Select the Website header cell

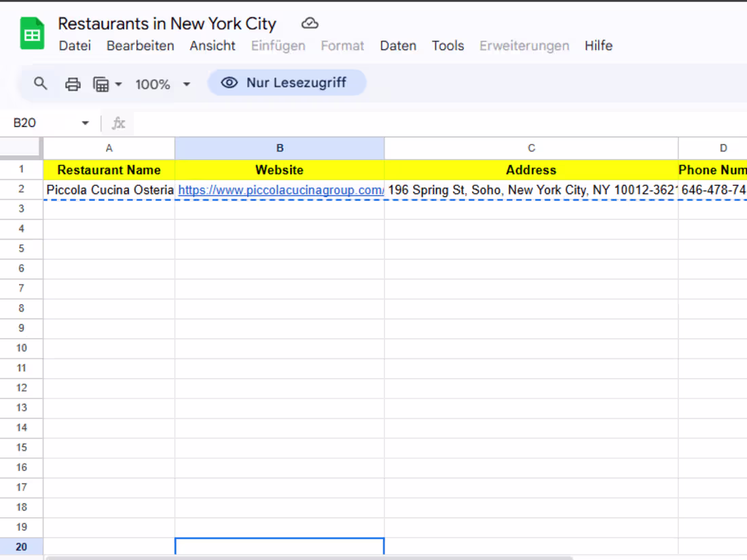(280, 170)
